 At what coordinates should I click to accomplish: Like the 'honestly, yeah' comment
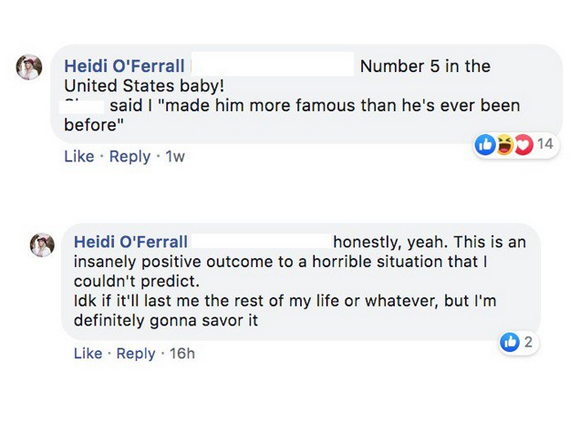click(x=88, y=353)
